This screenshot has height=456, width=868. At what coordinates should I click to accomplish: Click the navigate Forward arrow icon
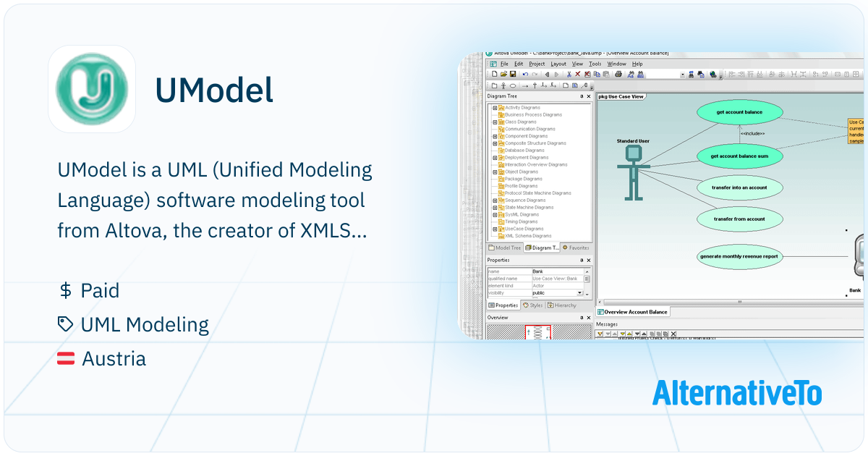click(x=556, y=74)
